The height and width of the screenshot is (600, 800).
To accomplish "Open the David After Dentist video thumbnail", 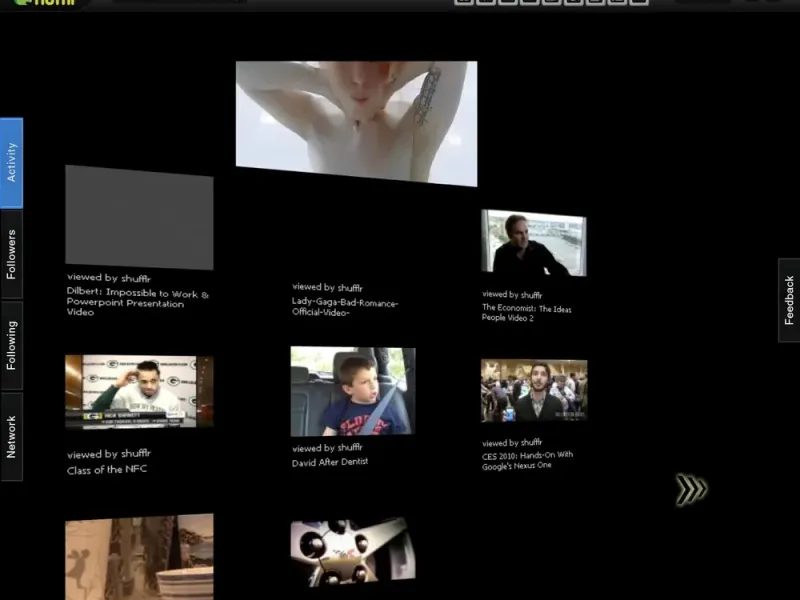I will click(353, 391).
